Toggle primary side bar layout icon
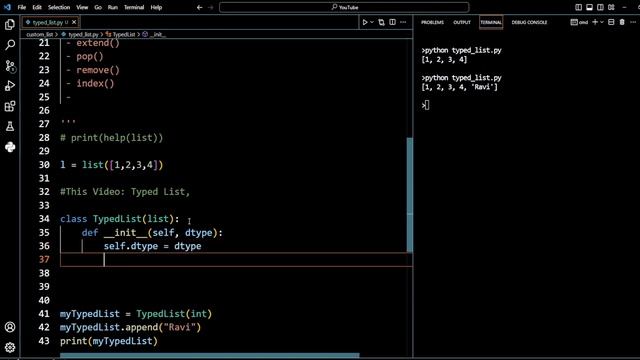This screenshot has width=640, height=360. [x=578, y=7]
